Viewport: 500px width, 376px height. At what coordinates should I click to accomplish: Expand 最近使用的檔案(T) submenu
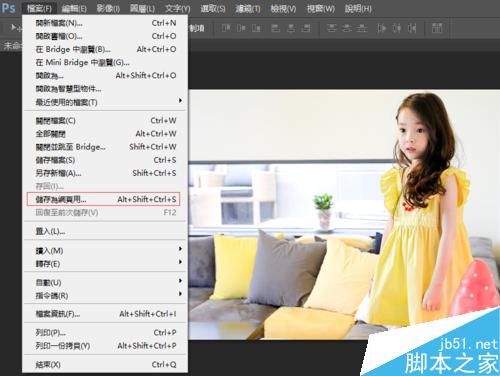pos(105,102)
